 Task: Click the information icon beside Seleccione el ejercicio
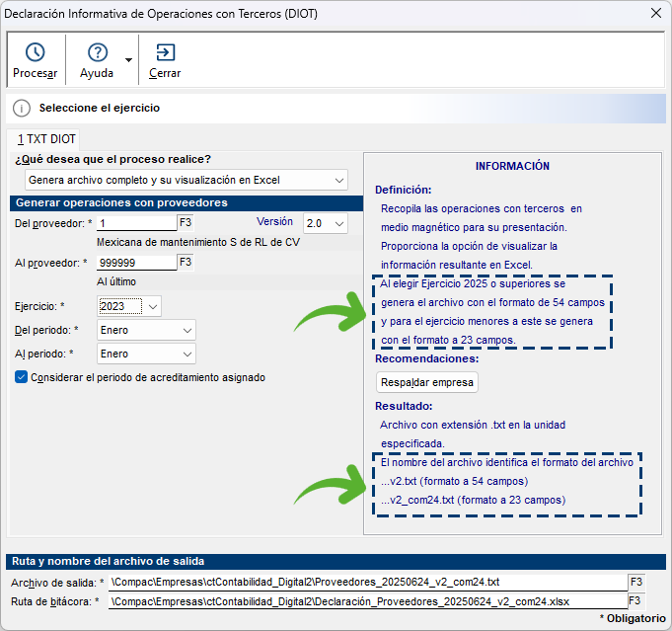(22, 109)
